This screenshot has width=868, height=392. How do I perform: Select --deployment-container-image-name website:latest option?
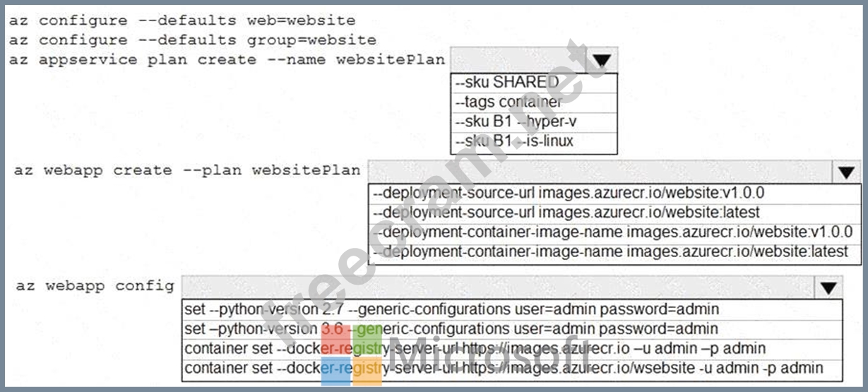tap(610, 251)
